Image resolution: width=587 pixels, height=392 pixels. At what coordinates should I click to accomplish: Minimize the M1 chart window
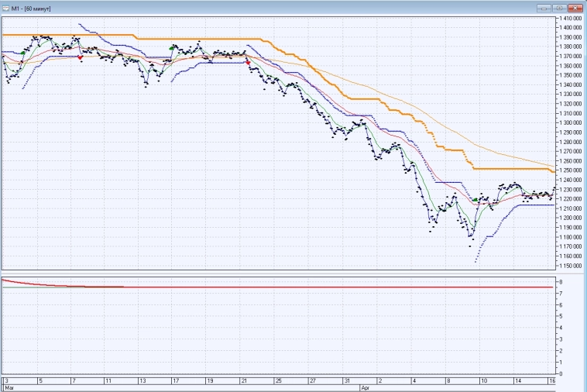pyautogui.click(x=545, y=6)
